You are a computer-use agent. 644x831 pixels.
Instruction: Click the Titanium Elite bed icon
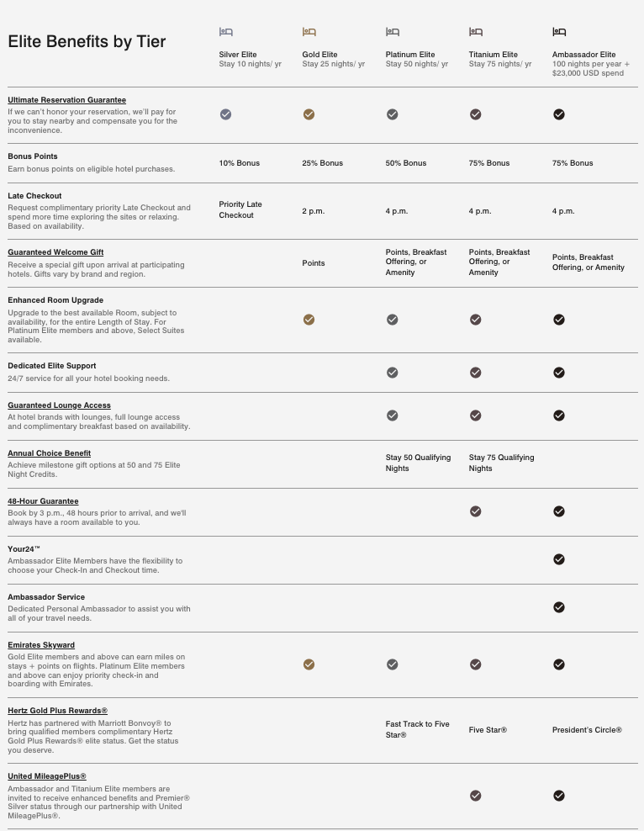tap(476, 32)
